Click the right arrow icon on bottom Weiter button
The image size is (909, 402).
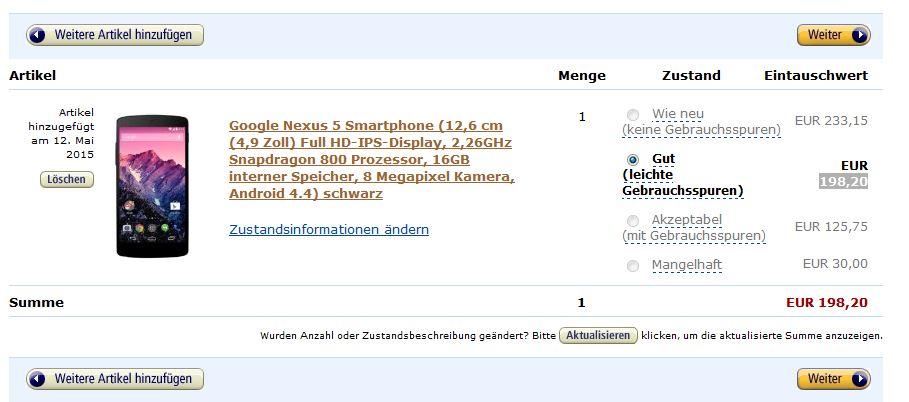pos(859,379)
